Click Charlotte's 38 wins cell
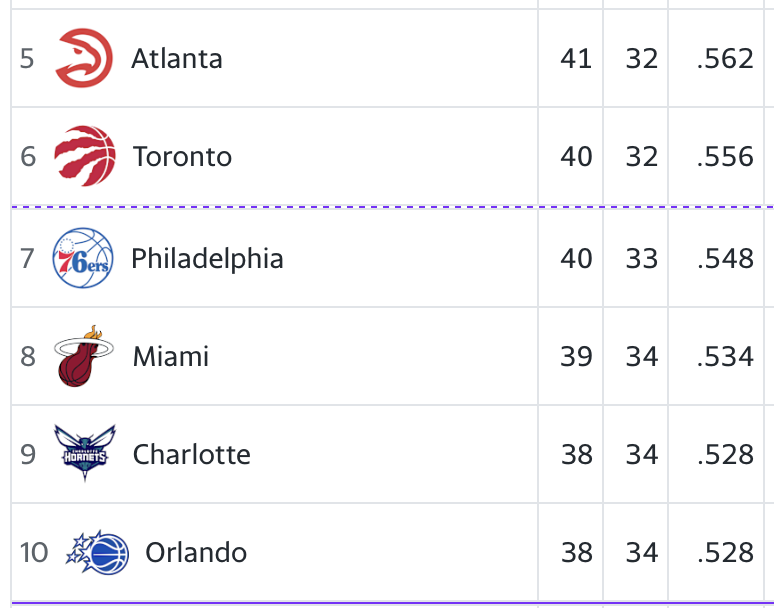Screen dimensions: 774x608 point(577,454)
